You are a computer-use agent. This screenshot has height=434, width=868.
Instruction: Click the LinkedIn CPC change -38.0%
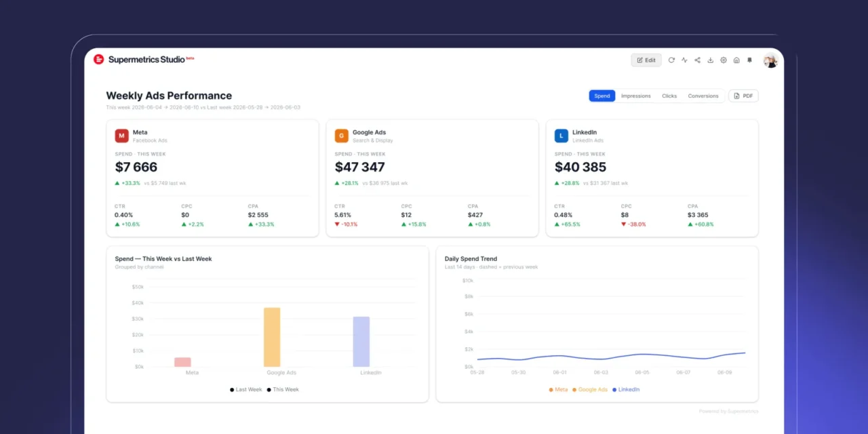point(633,224)
